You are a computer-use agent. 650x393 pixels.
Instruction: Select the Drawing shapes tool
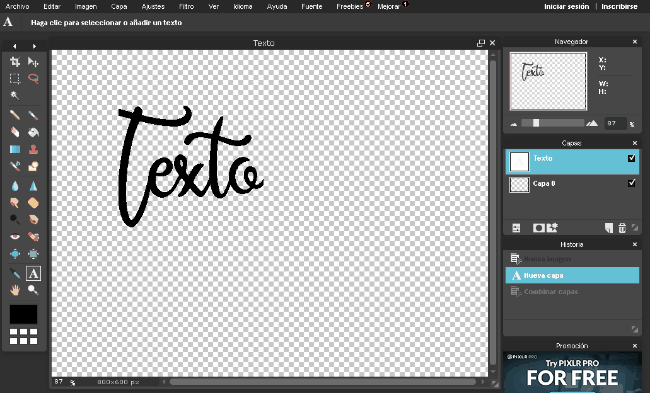click(33, 166)
